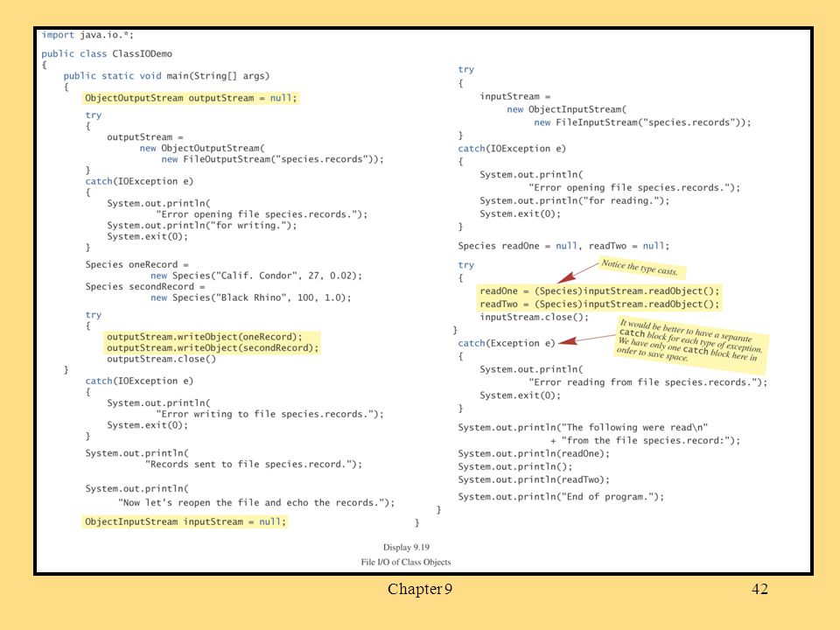Select 'Species readOne = null, readTwo = null;'
This screenshot has width=840, height=630.
pyautogui.click(x=563, y=246)
